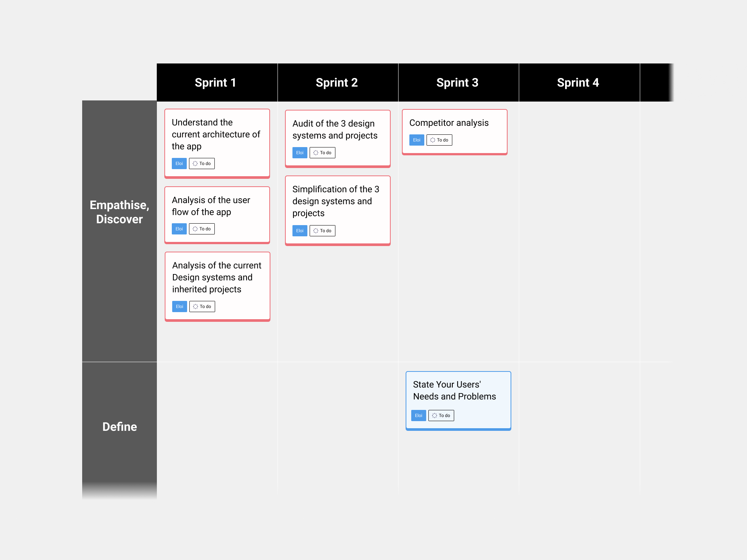Select the Empathise, Discover row header

[120, 212]
